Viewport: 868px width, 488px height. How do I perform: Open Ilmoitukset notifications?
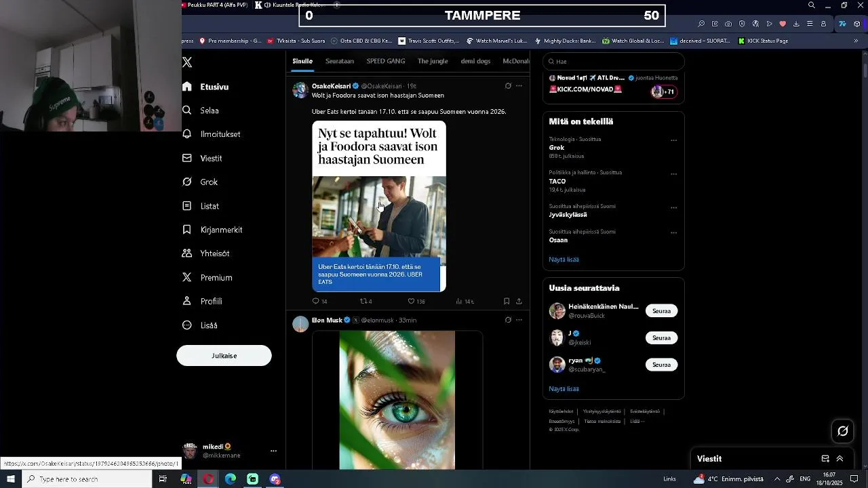[212, 134]
